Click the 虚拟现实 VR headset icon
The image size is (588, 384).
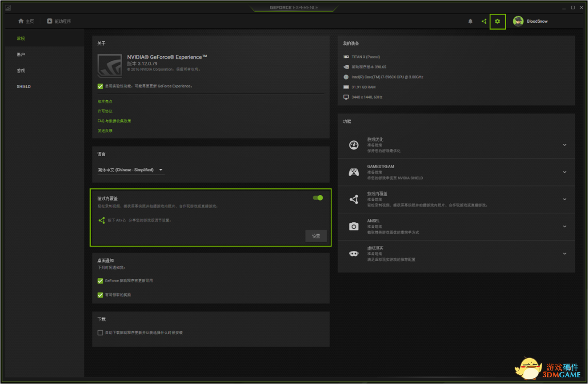[x=354, y=253]
